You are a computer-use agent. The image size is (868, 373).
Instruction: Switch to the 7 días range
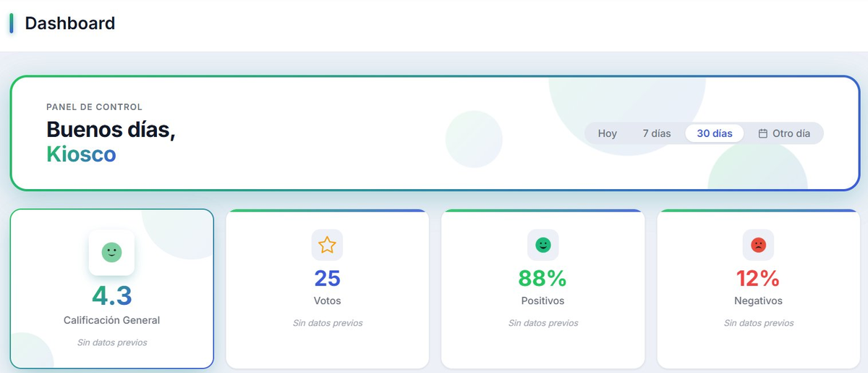pos(656,133)
